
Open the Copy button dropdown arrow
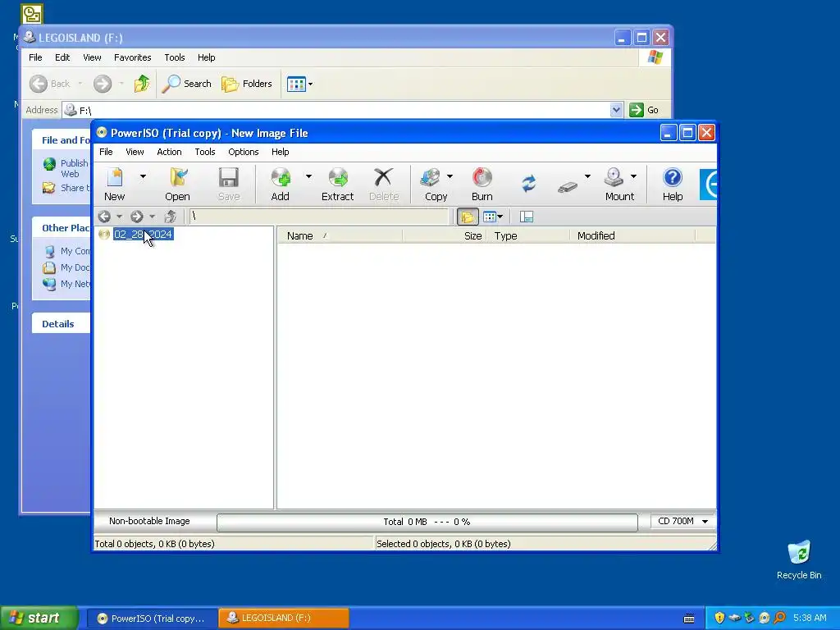click(450, 176)
